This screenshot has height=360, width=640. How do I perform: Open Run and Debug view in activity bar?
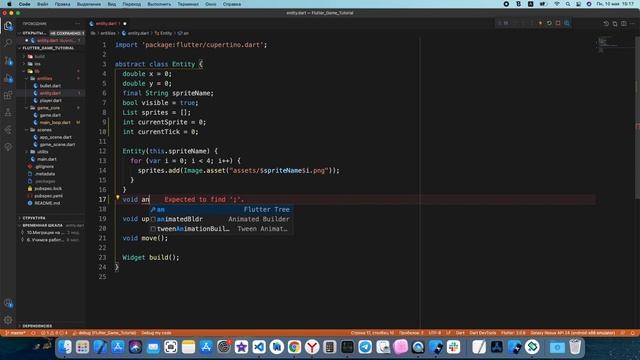tap(8, 78)
